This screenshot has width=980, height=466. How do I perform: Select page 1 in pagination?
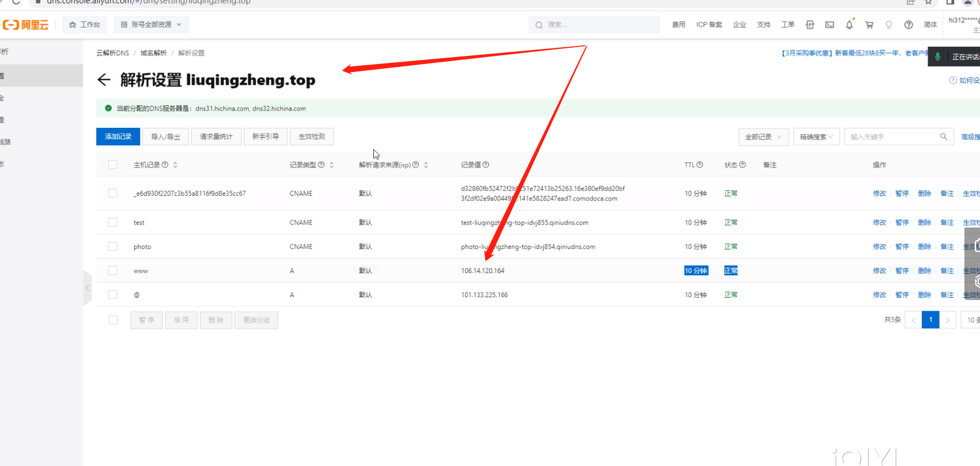coord(930,320)
